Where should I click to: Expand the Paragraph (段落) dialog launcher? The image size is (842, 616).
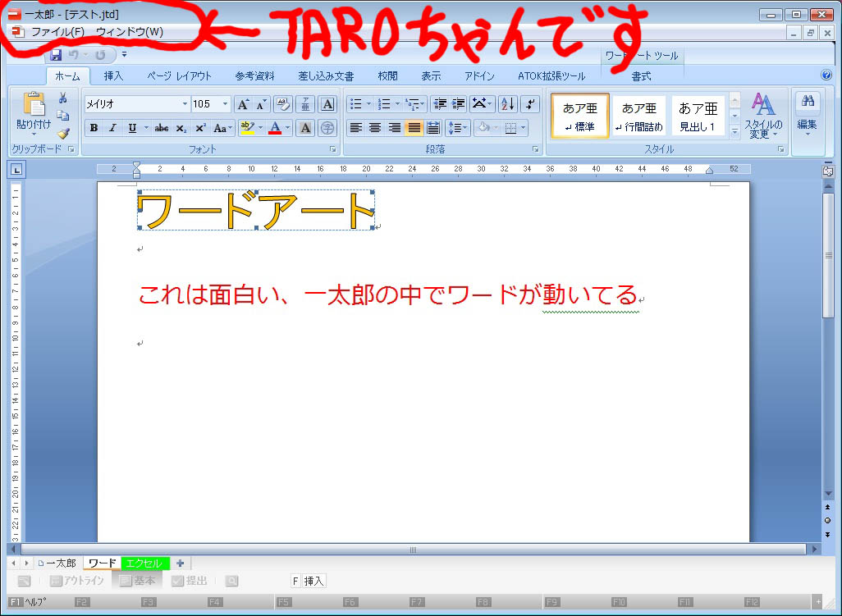tap(535, 149)
